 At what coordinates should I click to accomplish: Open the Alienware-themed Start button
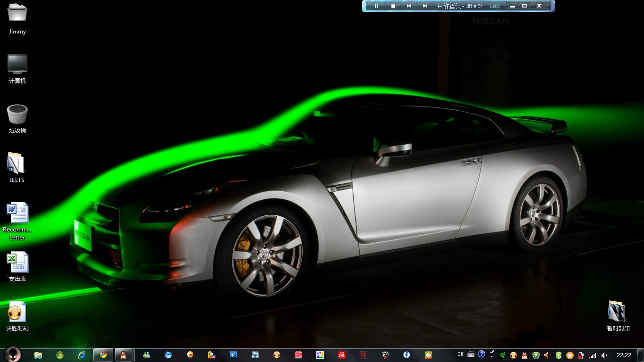[x=13, y=355]
